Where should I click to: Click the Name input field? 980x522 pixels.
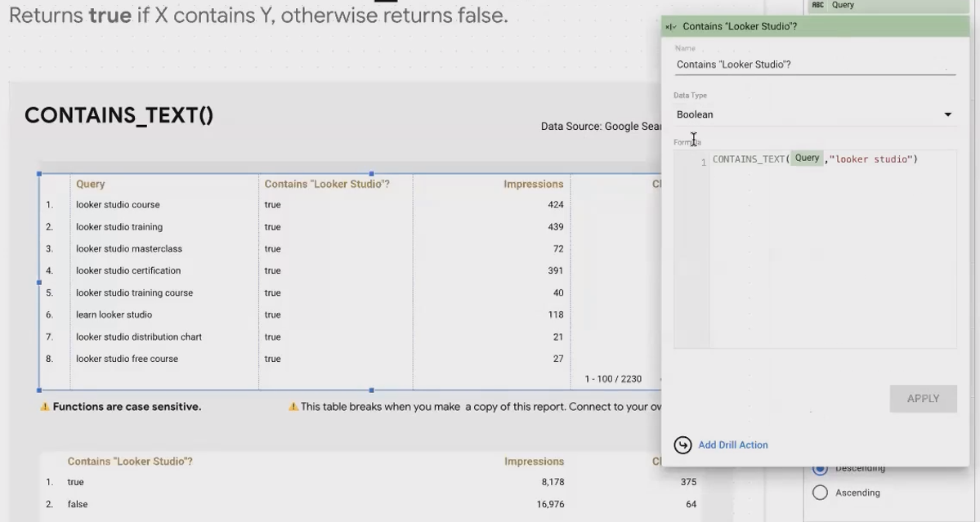click(x=815, y=65)
